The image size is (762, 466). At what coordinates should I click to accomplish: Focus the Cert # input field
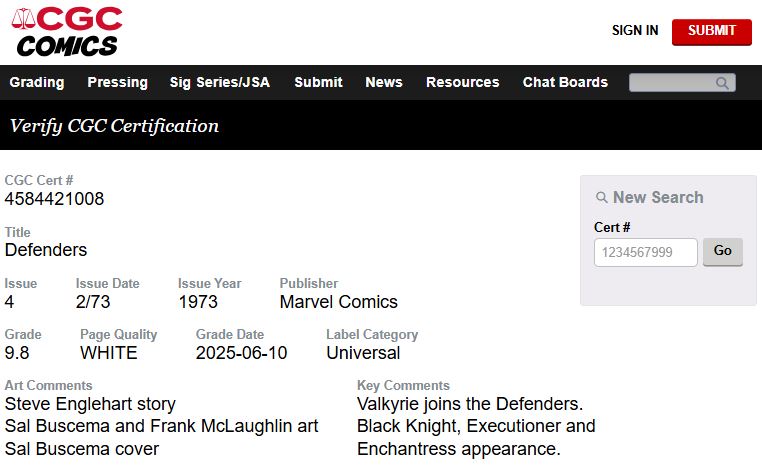645,252
